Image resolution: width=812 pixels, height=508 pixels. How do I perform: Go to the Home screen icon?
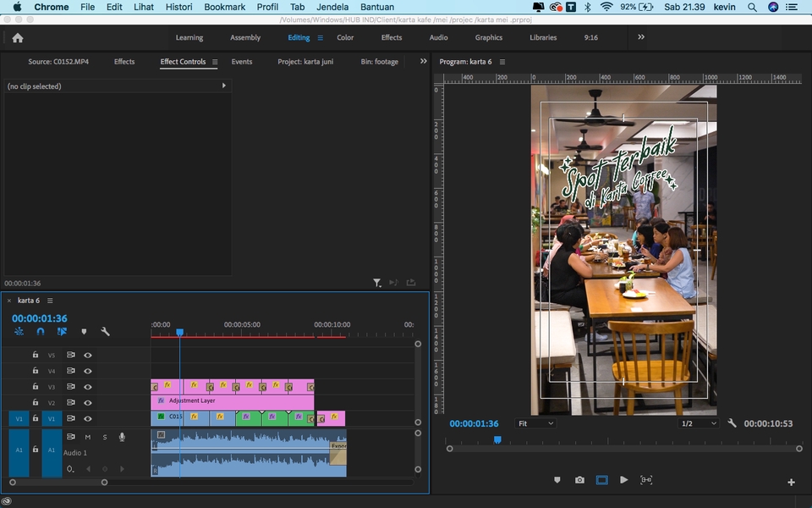tap(18, 38)
